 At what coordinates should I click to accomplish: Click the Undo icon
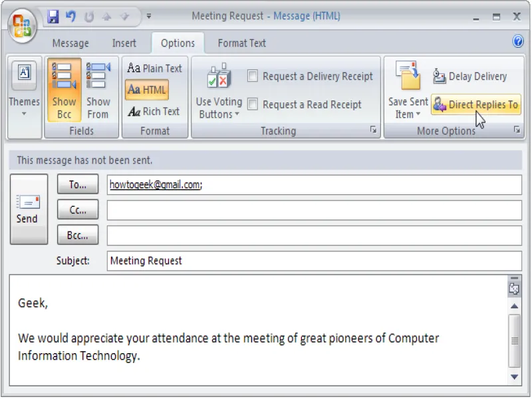[x=69, y=16]
